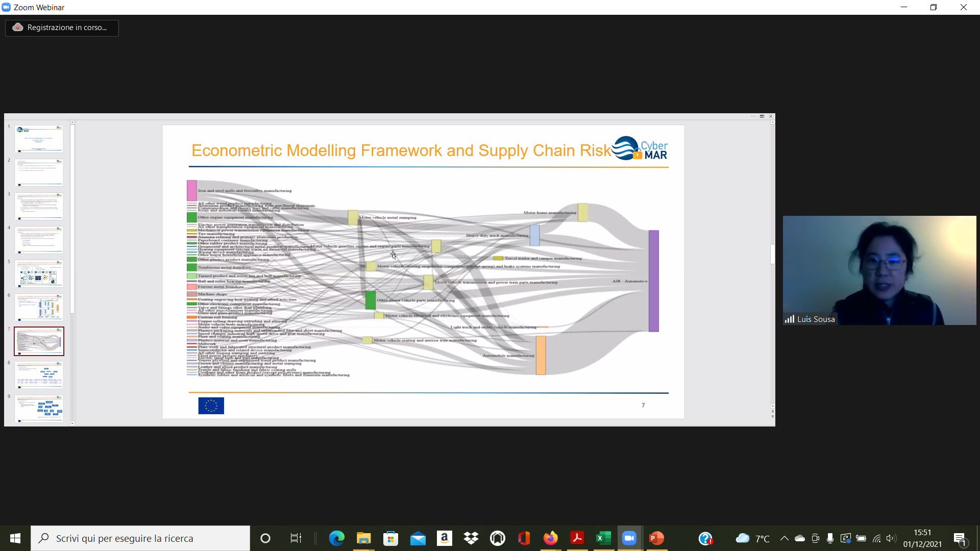Viewport: 980px width, 551px height.
Task: Toggle the system volume speaker icon
Action: 891,538
